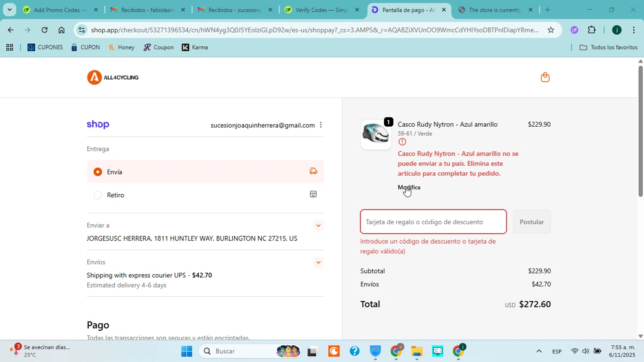Viewport: 644px width, 362px height.
Task: Open Windows Start menu
Action: pos(187,351)
